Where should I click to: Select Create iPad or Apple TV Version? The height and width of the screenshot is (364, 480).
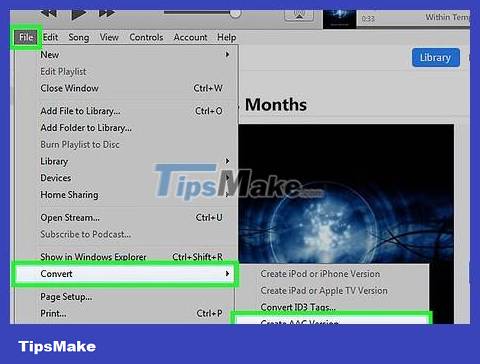(x=333, y=291)
